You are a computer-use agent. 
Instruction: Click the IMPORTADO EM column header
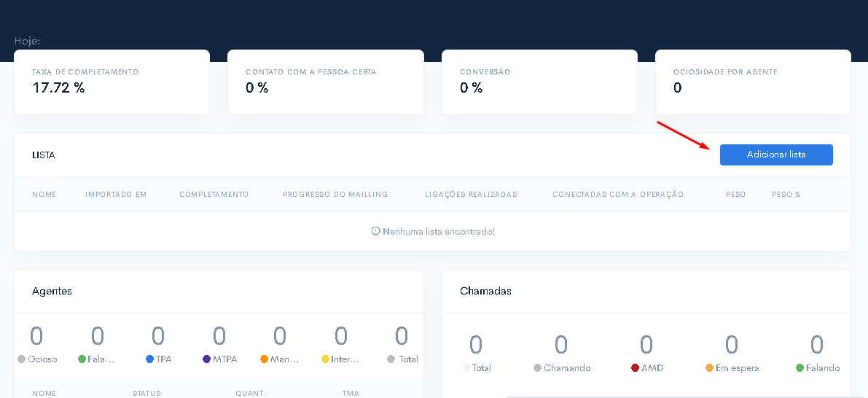pyautogui.click(x=116, y=195)
